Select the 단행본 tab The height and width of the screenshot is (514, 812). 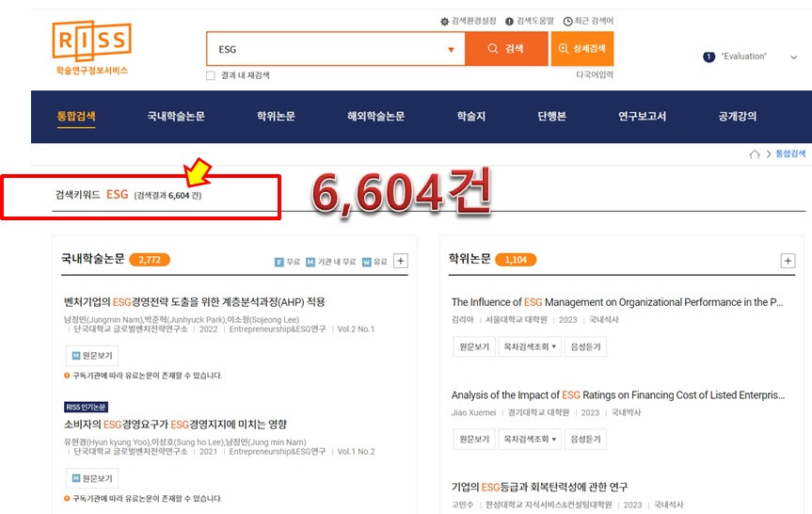(x=552, y=116)
